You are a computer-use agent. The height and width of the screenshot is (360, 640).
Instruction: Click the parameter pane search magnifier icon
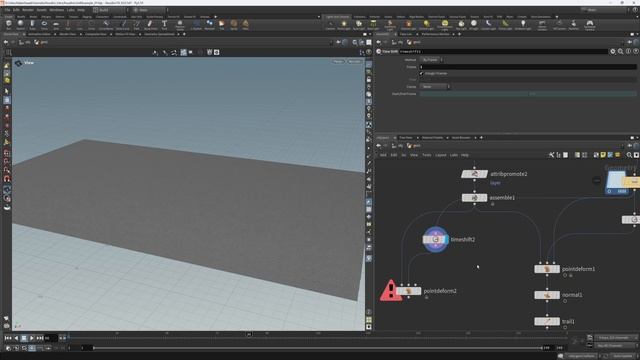(x=620, y=51)
